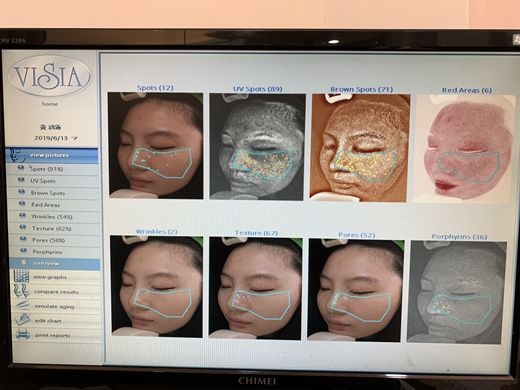Click the Brown Spots (71) title link
520x390 pixels.
pos(361,89)
